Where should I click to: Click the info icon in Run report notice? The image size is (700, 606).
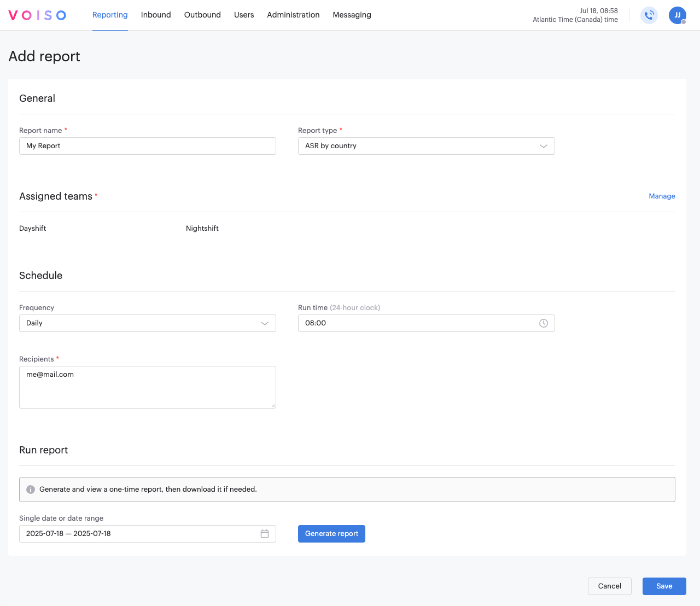[31, 490]
